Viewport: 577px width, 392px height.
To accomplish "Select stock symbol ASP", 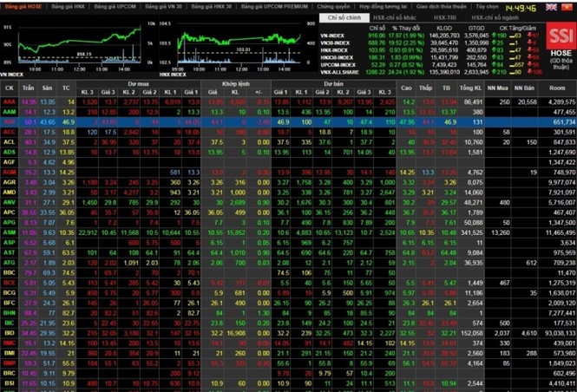I will [10, 243].
